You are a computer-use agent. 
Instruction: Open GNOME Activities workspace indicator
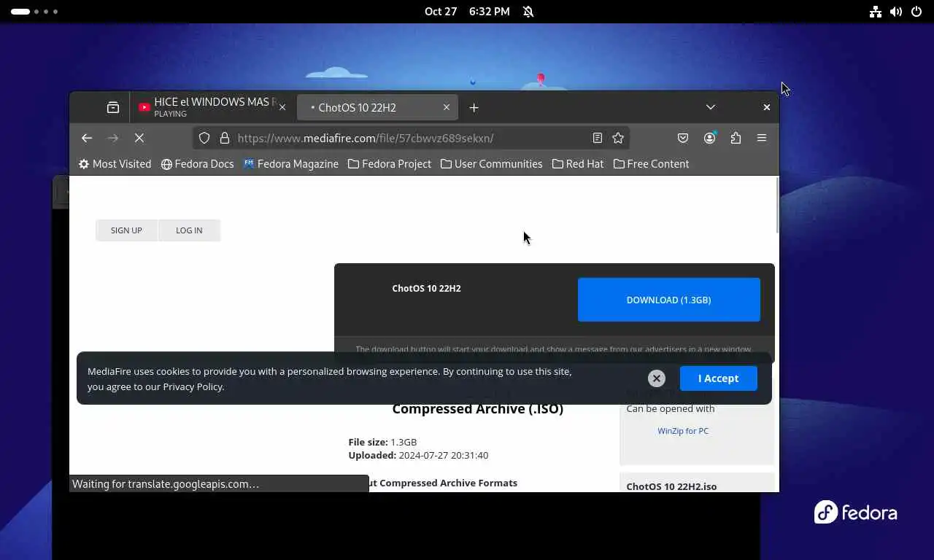point(34,12)
